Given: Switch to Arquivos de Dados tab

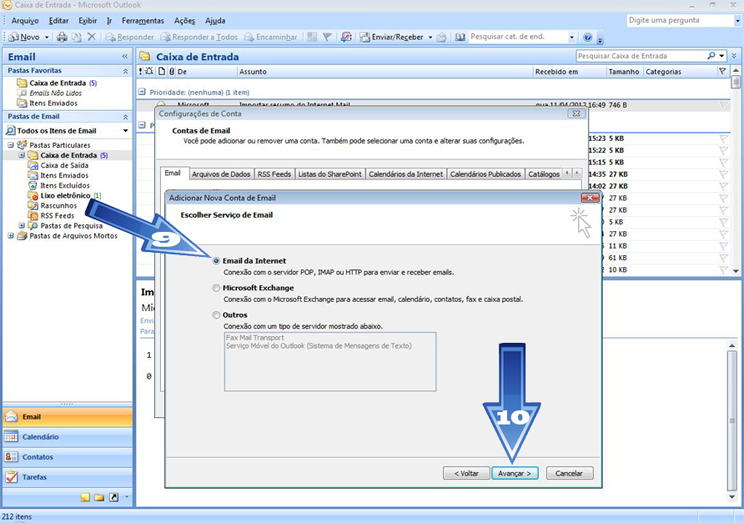Looking at the screenshot, I should [x=221, y=174].
